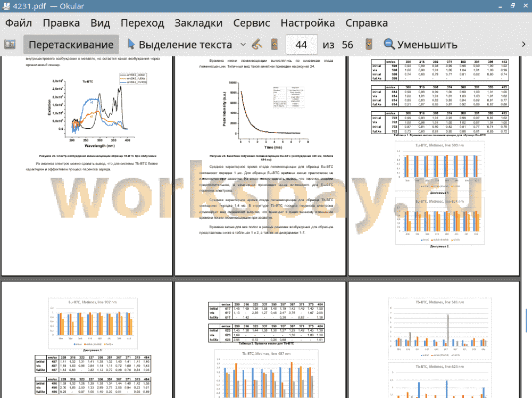Click the annotation pen tool icon
The width and height of the screenshot is (532, 398).
[x=257, y=45]
